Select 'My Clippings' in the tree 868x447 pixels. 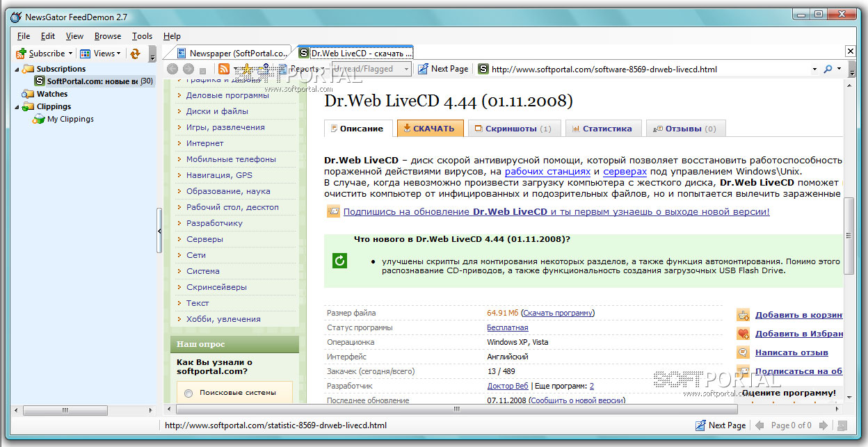coord(70,119)
